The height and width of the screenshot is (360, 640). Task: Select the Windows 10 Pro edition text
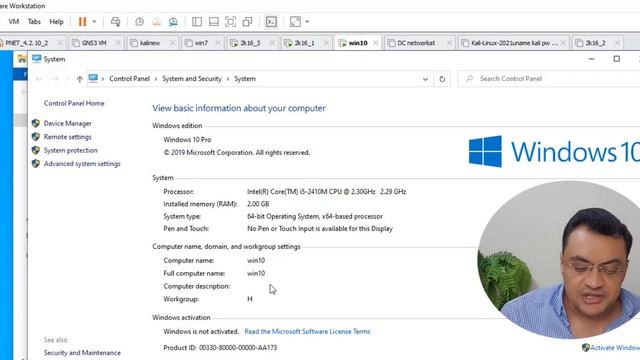tap(187, 140)
